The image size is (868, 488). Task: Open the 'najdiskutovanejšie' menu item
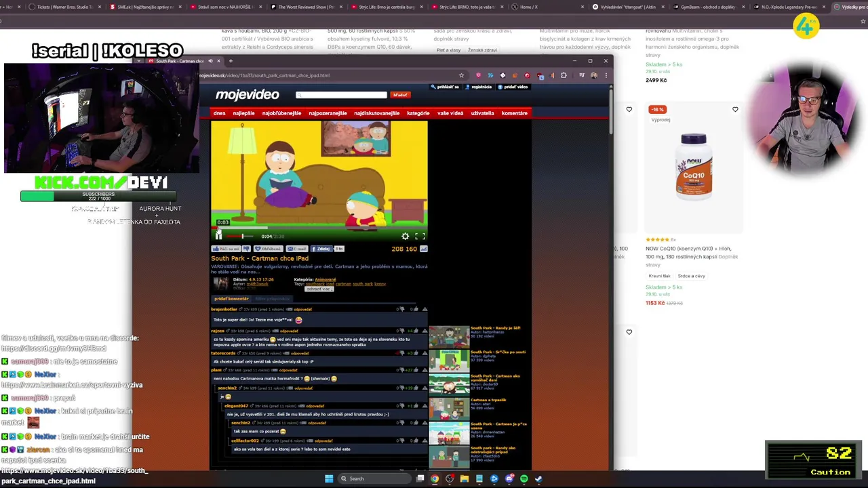click(x=376, y=113)
